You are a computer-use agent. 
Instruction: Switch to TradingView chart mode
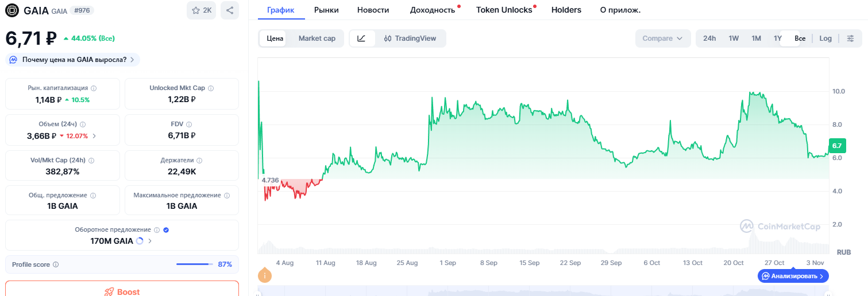[x=410, y=38]
